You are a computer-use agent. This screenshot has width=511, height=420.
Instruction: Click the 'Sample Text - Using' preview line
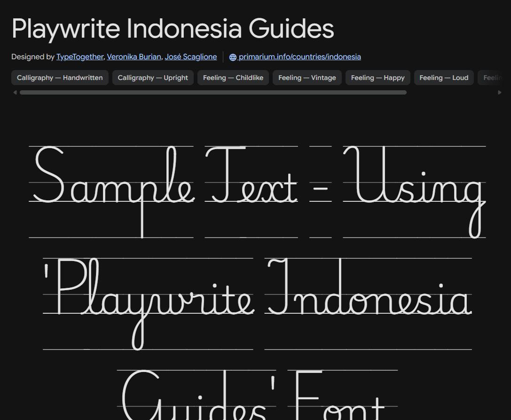click(x=258, y=192)
